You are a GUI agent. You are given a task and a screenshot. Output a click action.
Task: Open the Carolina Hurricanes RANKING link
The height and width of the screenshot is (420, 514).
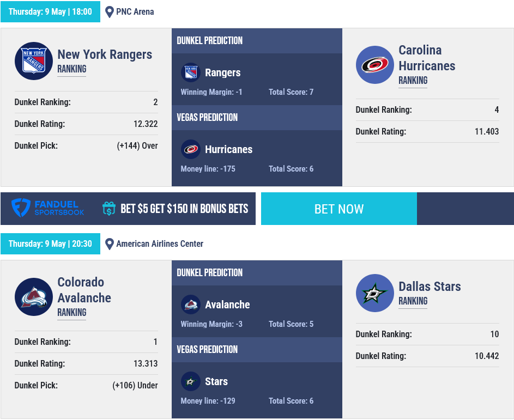tap(413, 81)
